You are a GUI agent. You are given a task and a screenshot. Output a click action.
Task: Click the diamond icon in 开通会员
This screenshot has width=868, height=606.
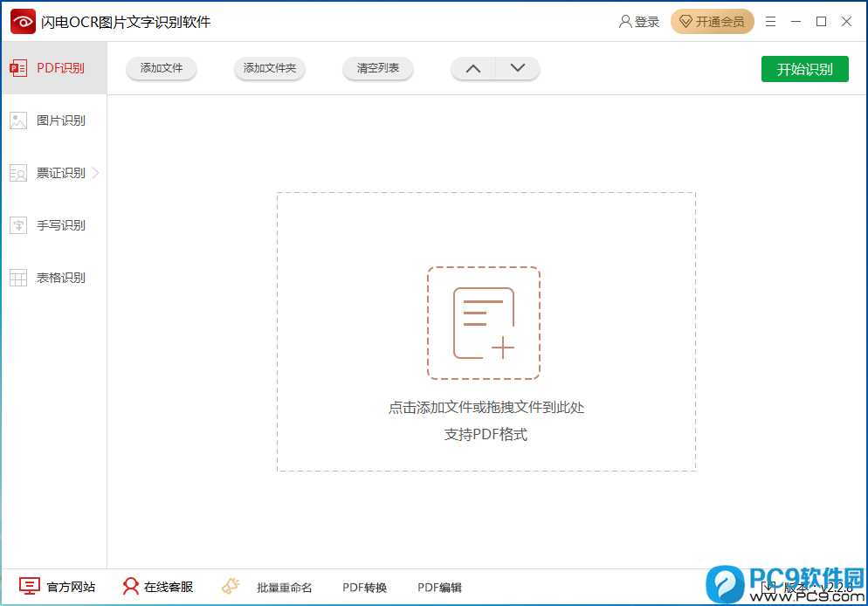pos(685,22)
